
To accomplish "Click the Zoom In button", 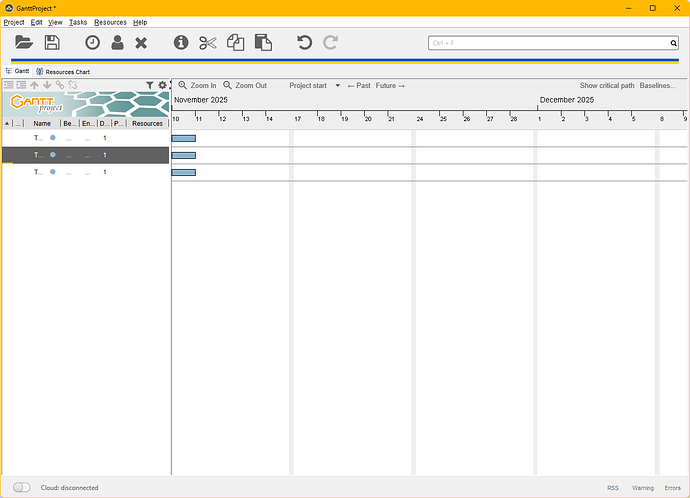I will pyautogui.click(x=197, y=86).
